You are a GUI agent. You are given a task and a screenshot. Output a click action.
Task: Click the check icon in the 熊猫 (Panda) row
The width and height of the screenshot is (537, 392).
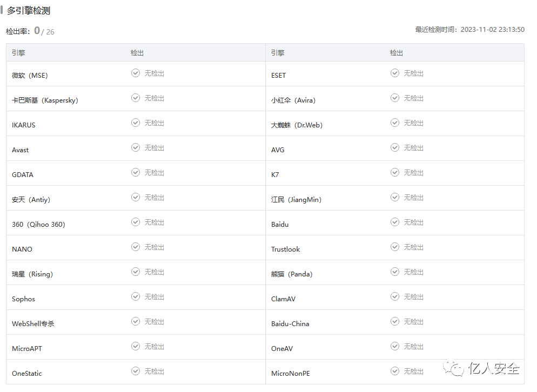coord(395,272)
